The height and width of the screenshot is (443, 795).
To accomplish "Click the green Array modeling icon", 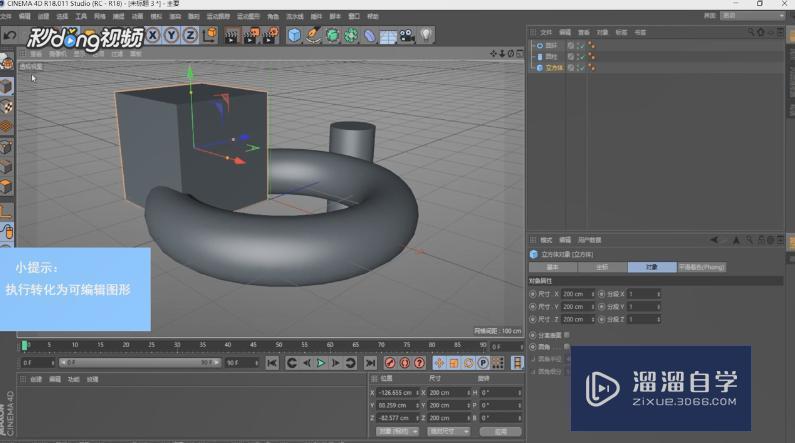I will point(351,35).
